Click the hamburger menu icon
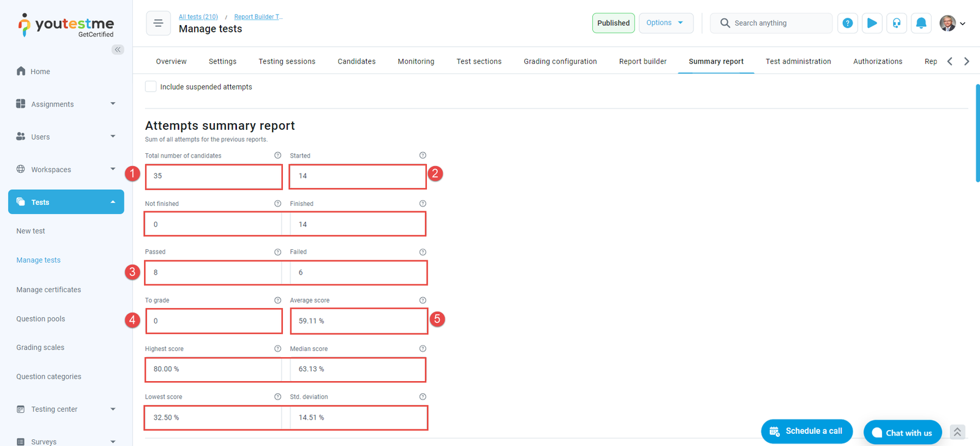 (158, 23)
